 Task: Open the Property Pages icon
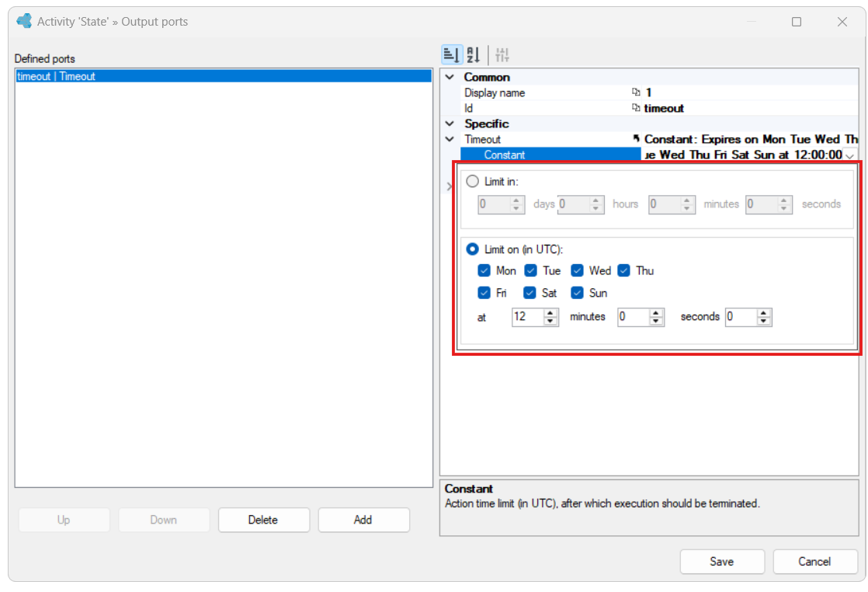(502, 54)
